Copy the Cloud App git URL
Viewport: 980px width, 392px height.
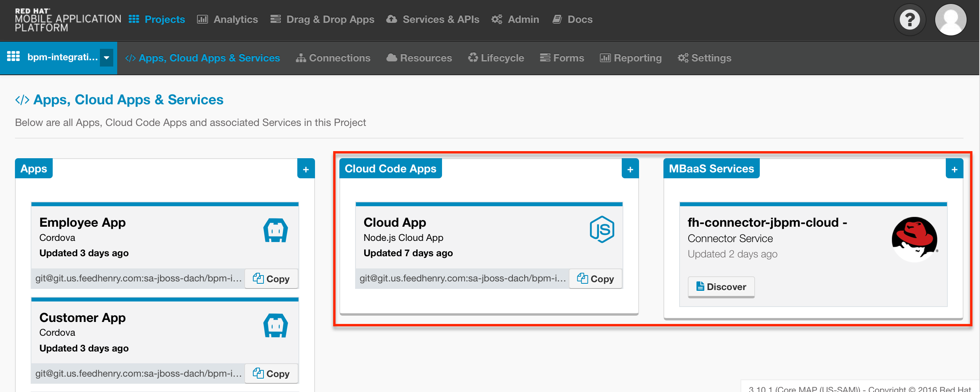point(595,279)
